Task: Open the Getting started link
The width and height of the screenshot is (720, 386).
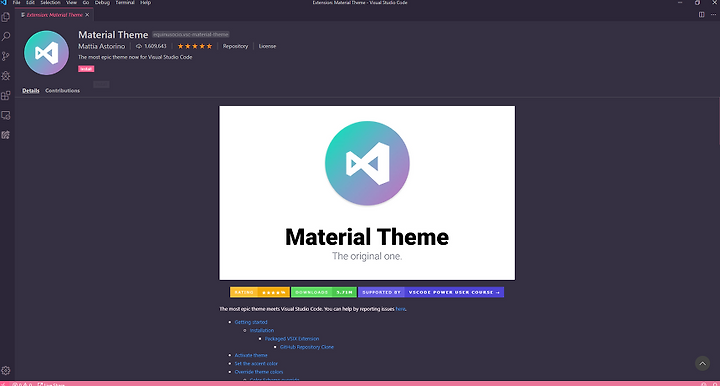Action: click(x=251, y=322)
